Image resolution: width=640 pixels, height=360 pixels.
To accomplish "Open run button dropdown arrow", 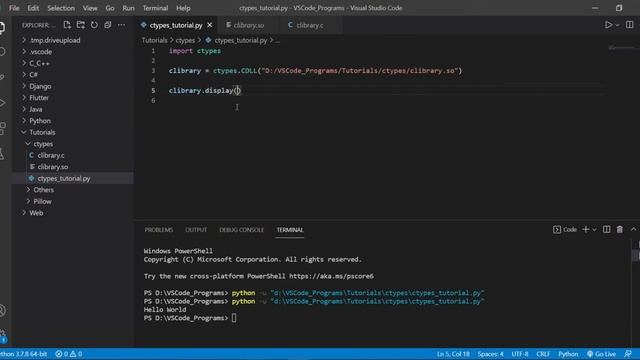I will [x=618, y=25].
